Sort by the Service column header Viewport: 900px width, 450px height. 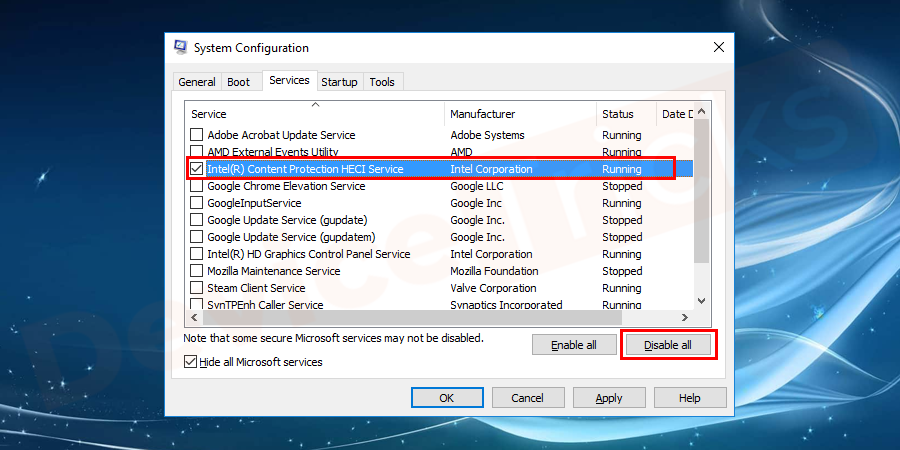pos(315,114)
